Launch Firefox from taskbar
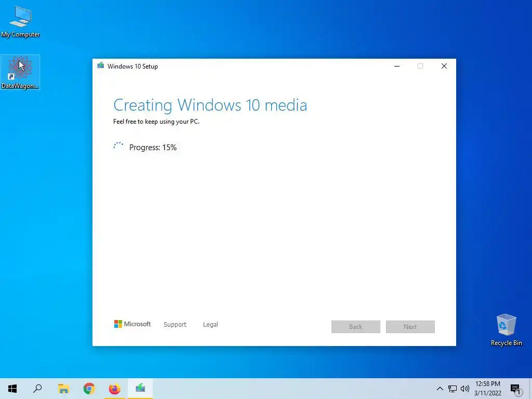 pyautogui.click(x=115, y=389)
